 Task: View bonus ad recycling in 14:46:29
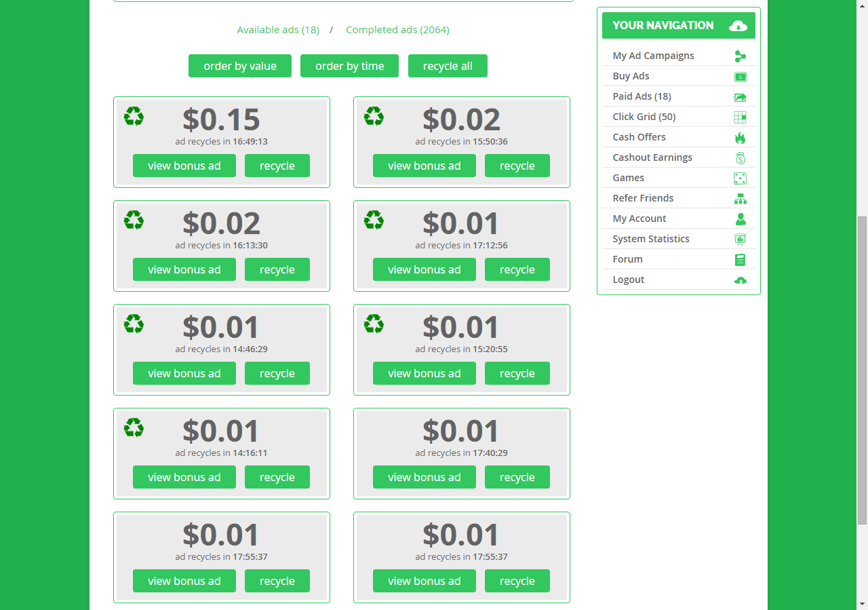tap(184, 373)
